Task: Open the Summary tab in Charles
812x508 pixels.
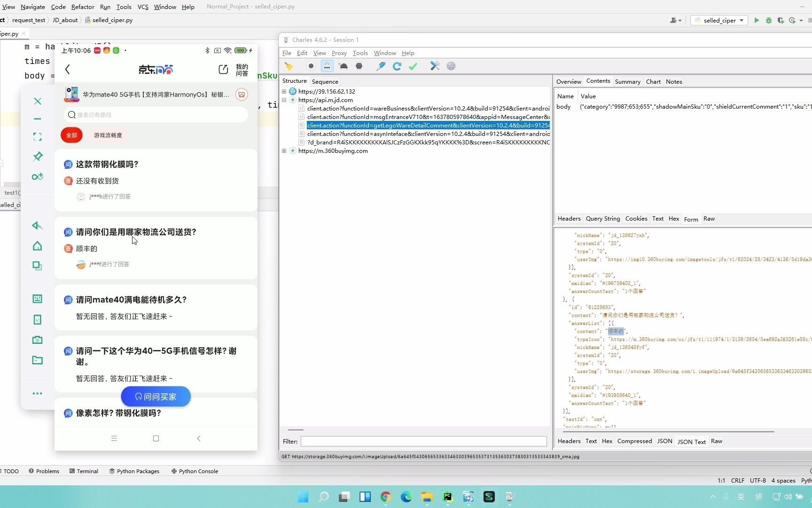Action: click(x=627, y=81)
